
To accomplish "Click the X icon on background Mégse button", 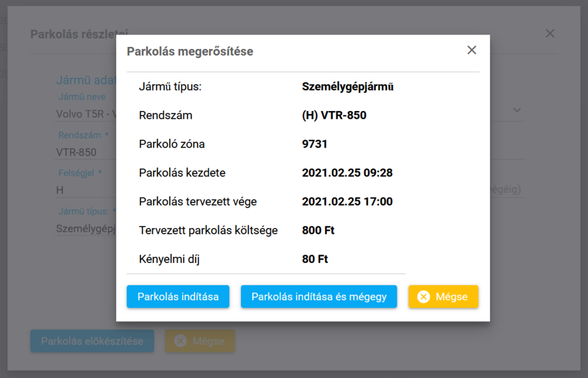I will click(x=179, y=341).
